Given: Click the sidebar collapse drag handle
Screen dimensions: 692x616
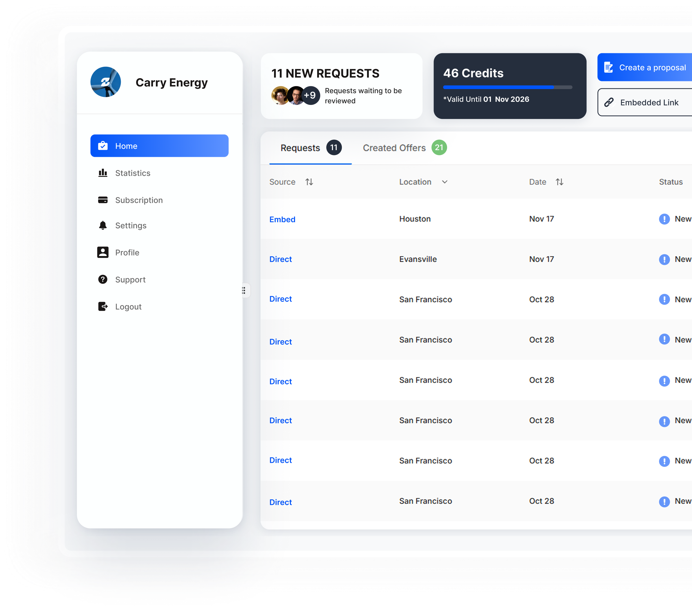Looking at the screenshot, I should pos(244,290).
